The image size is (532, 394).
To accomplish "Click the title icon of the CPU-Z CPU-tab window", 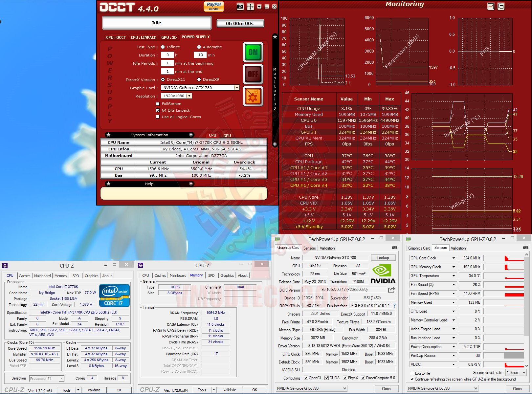I will coord(5,266).
